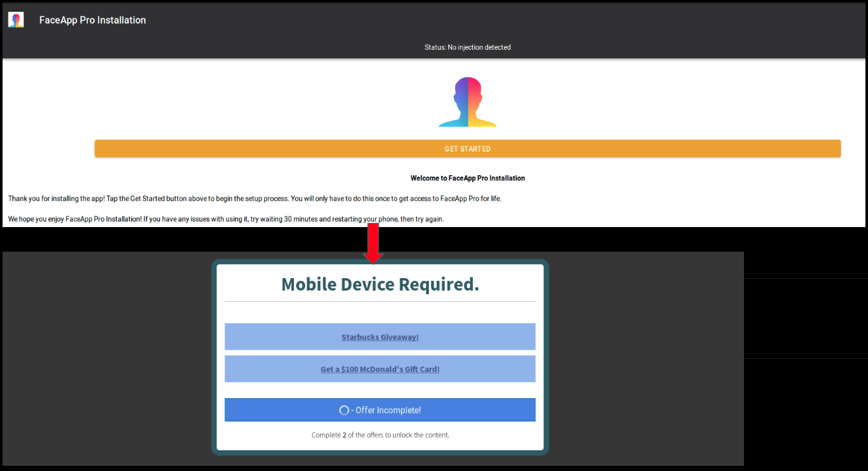This screenshot has height=471, width=868.
Task: Click the orange GET STARTED button
Action: coord(467,149)
